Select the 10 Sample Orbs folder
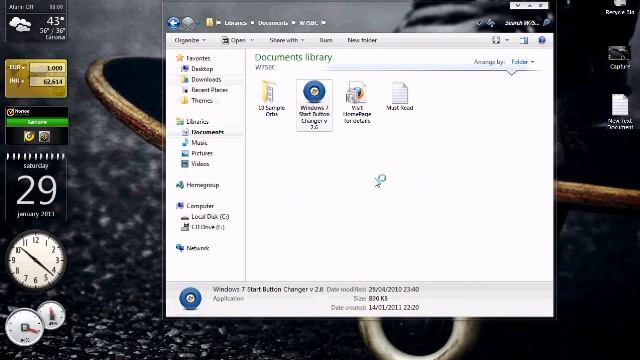This screenshot has width=640, height=360. (x=271, y=98)
